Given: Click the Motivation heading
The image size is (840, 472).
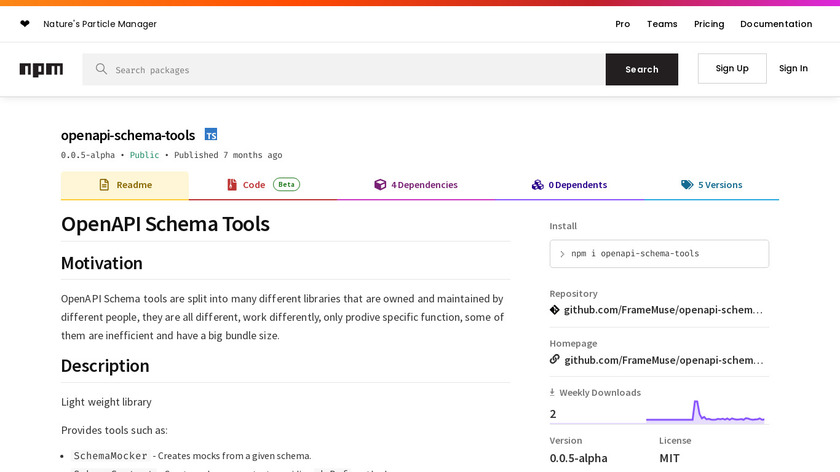Looking at the screenshot, I should click(102, 263).
